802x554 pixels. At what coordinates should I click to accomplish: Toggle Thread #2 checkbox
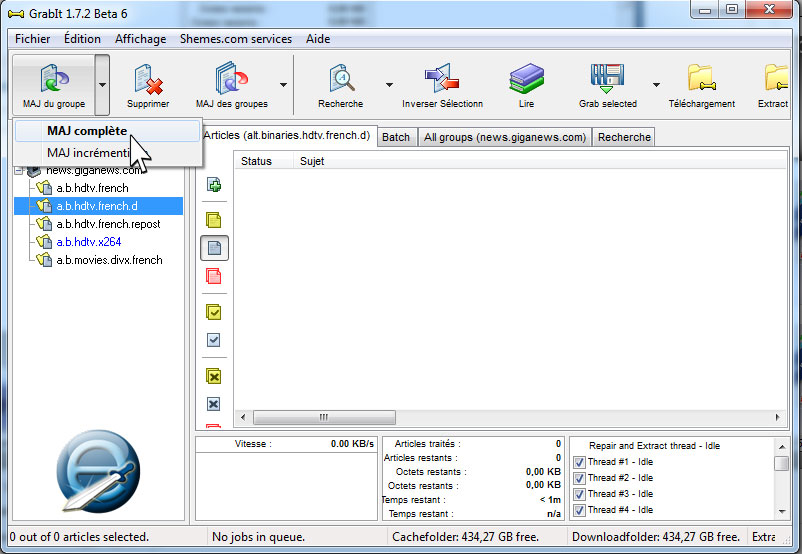(579, 478)
